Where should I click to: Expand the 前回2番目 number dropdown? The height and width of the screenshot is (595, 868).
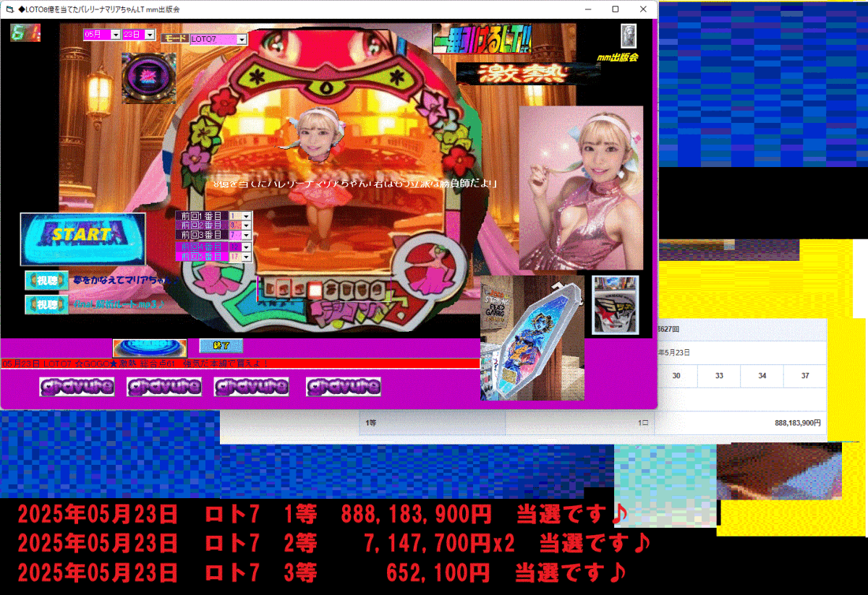246,226
